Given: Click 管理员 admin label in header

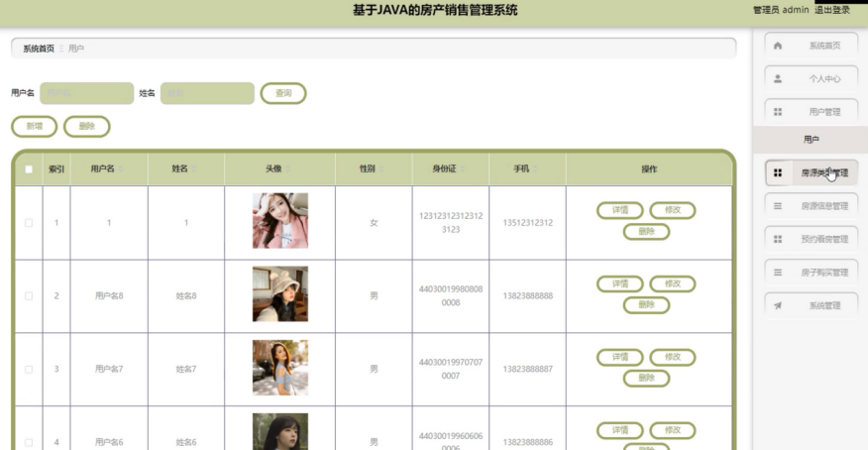Looking at the screenshot, I should click(x=781, y=9).
